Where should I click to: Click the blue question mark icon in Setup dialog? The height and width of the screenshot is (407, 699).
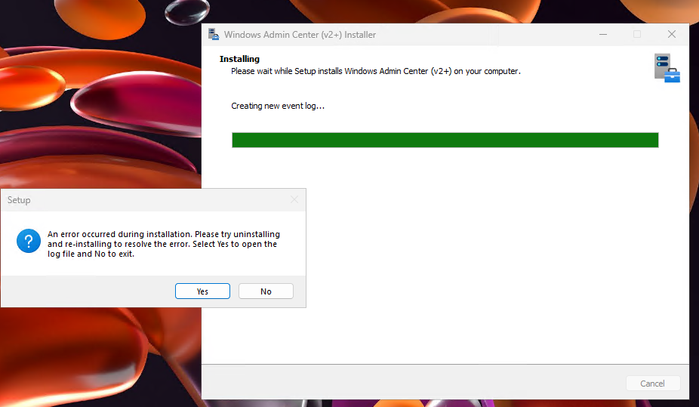coord(29,241)
